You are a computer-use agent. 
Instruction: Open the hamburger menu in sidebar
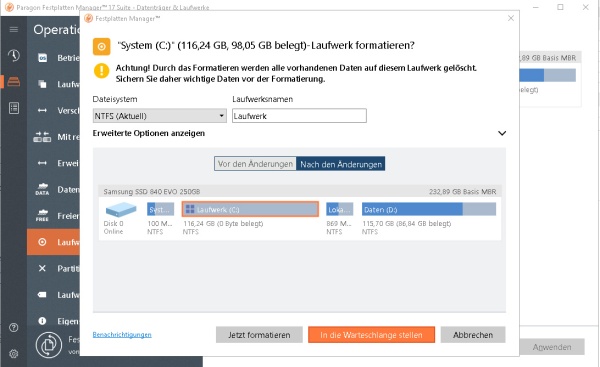pyautogui.click(x=14, y=29)
